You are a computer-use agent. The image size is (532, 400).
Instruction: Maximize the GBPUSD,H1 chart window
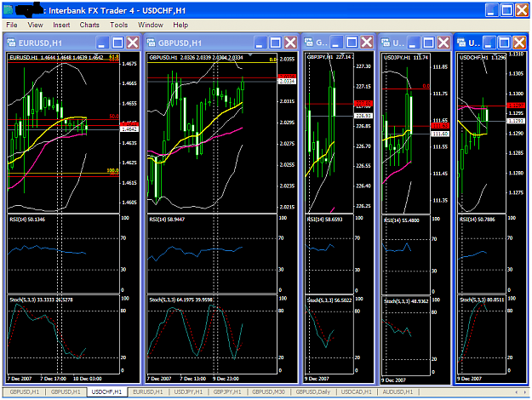pyautogui.click(x=275, y=43)
